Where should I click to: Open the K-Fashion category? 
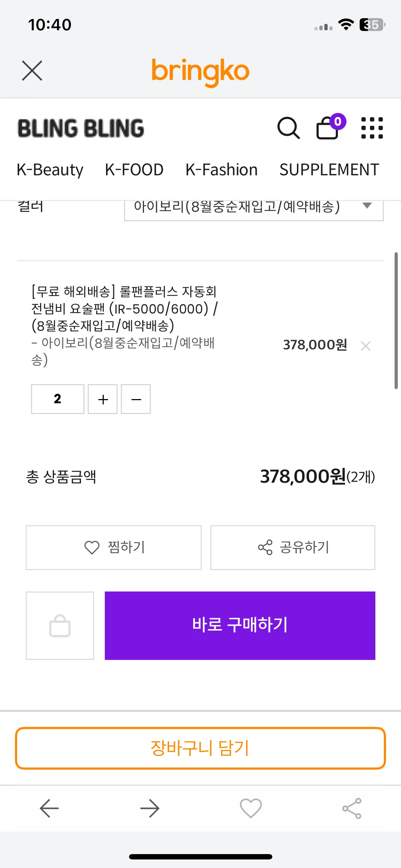221,170
